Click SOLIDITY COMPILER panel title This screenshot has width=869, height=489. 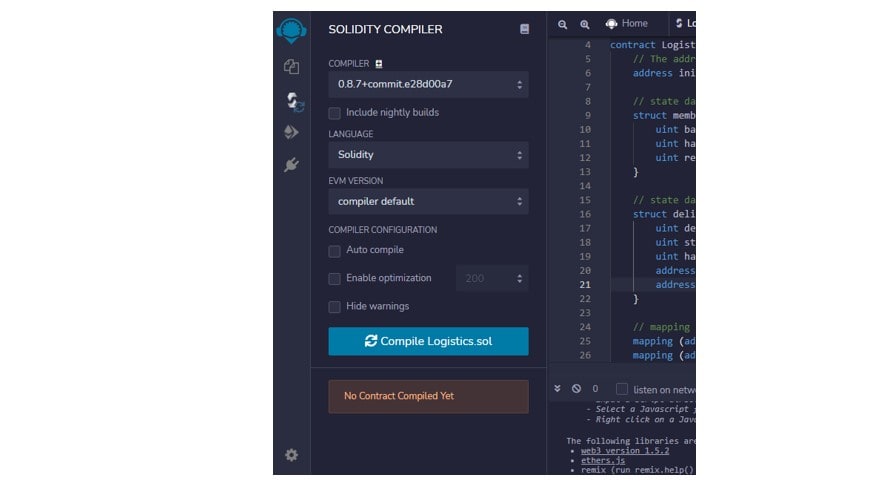tap(385, 29)
